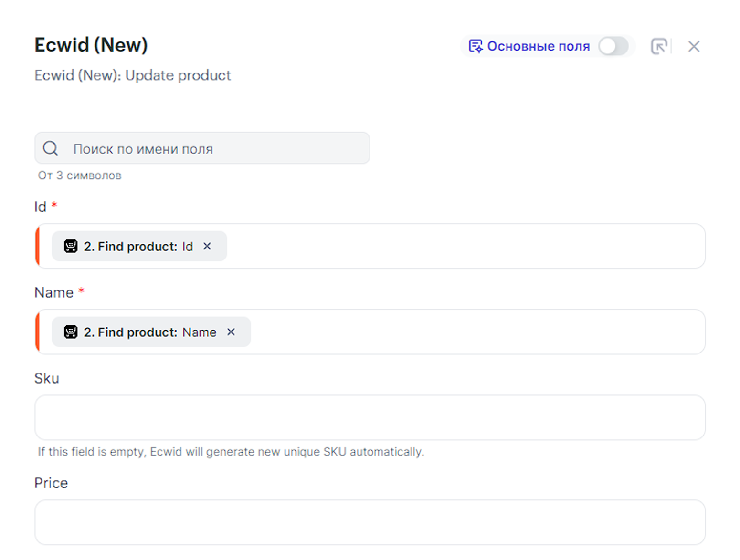Screen dimensions: 740x560
Task: Click Ecwid cart icon in Name chip
Action: (71, 332)
